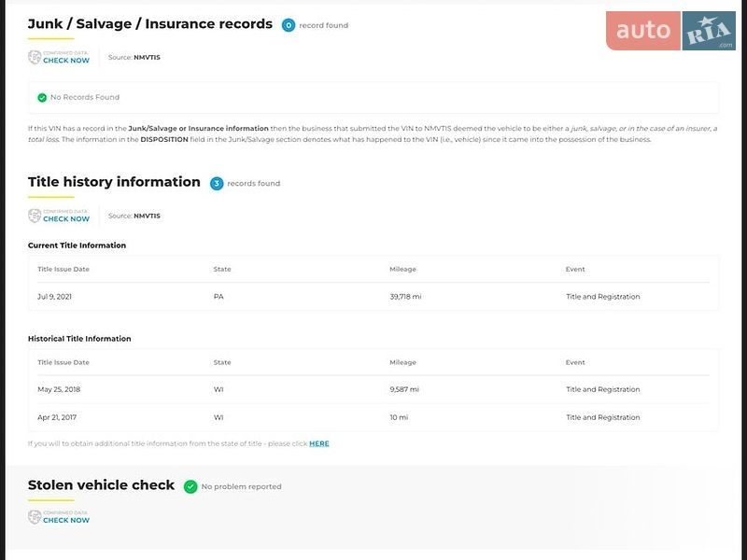Open CHECK NOW under Stolen vehicle check

click(66, 520)
